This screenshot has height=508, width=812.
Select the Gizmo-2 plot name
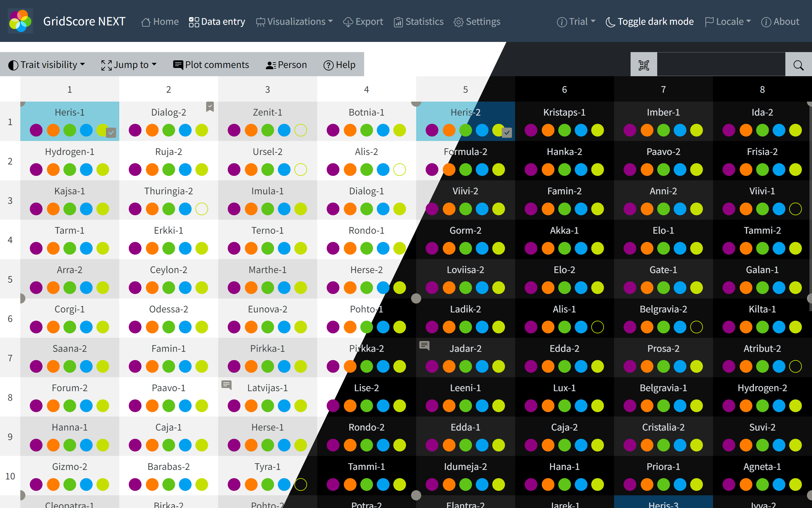[70, 467]
